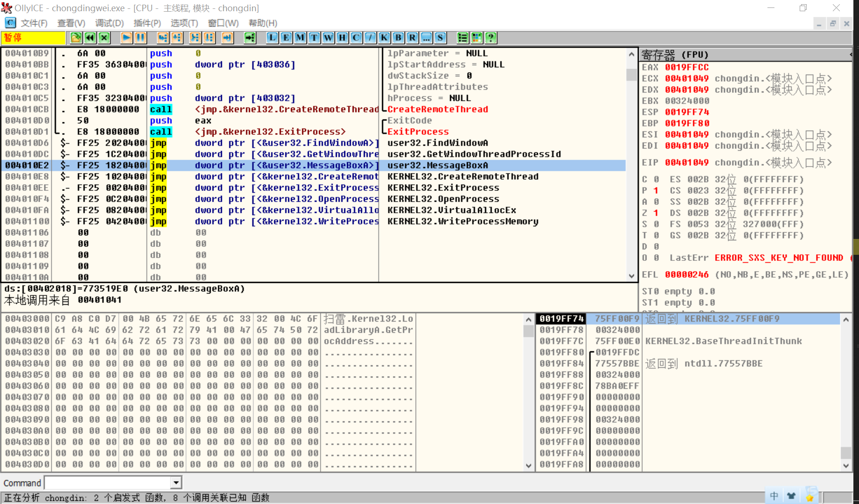The width and height of the screenshot is (859, 504).
Task: Click the Execute till return icon
Action: click(227, 38)
